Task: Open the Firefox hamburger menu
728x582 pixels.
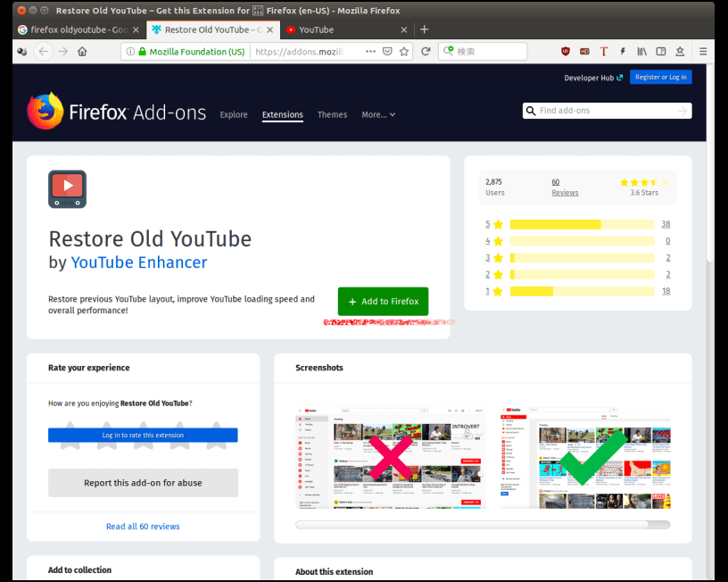Action: (703, 52)
